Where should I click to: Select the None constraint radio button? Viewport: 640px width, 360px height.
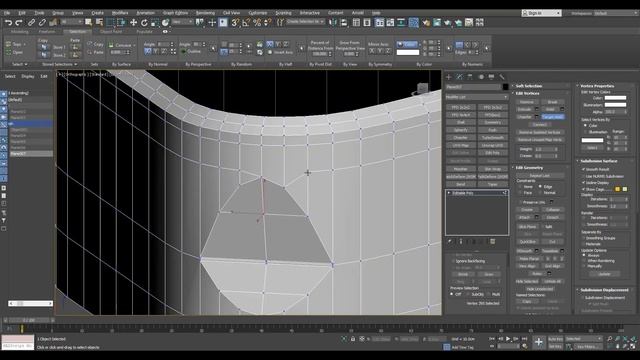(x=520, y=187)
